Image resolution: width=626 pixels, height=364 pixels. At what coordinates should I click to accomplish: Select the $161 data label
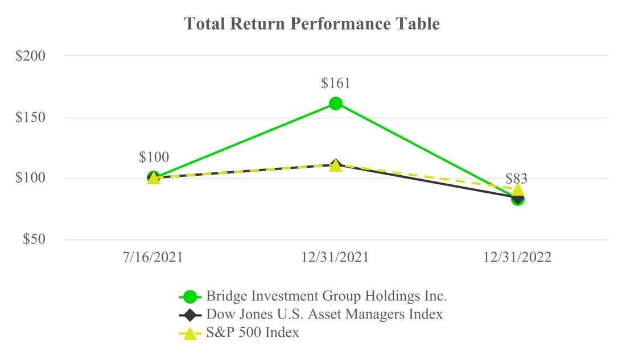coord(335,83)
